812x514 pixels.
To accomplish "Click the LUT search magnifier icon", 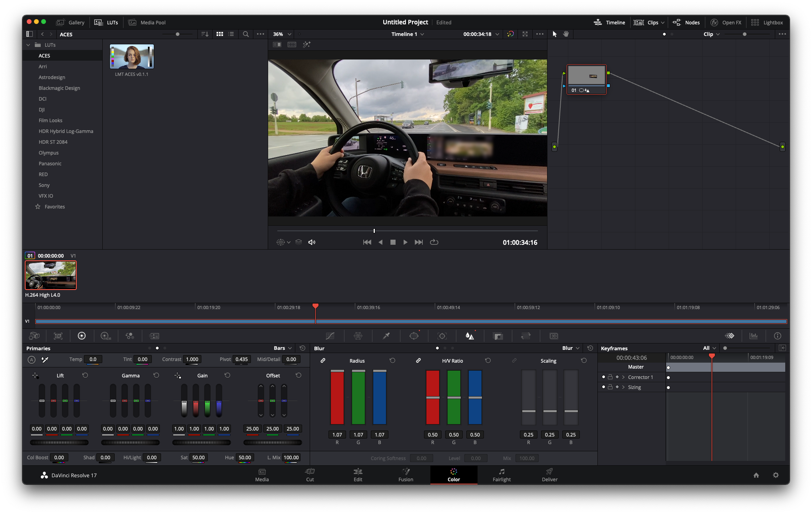I will coord(246,34).
